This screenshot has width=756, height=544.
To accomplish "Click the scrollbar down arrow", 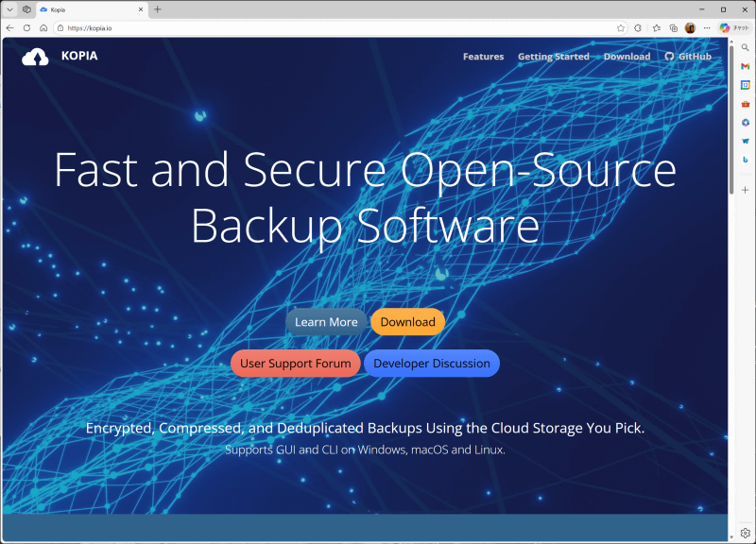I will tap(731, 536).
